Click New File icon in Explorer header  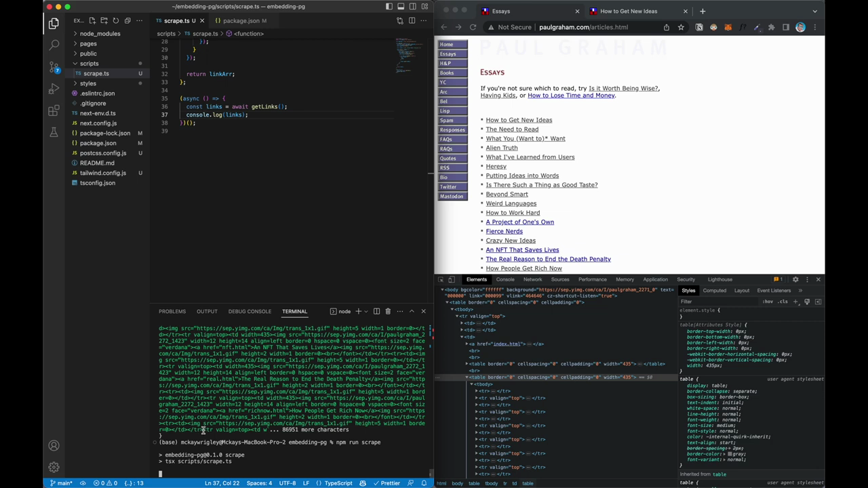click(93, 21)
